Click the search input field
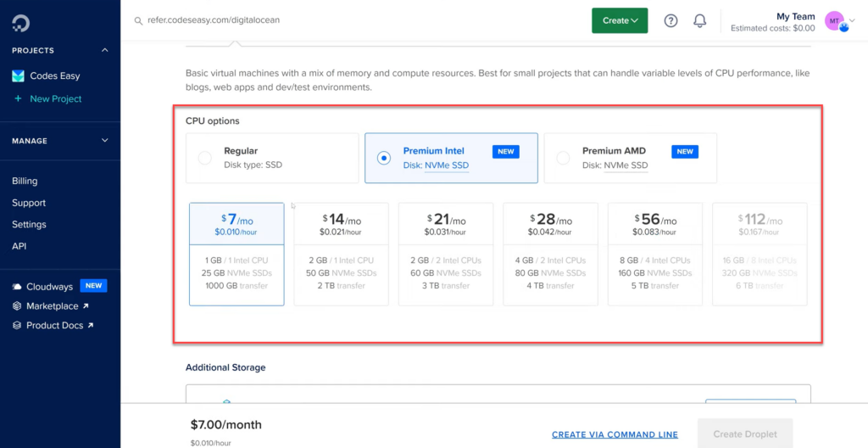The image size is (868, 448). tap(214, 20)
